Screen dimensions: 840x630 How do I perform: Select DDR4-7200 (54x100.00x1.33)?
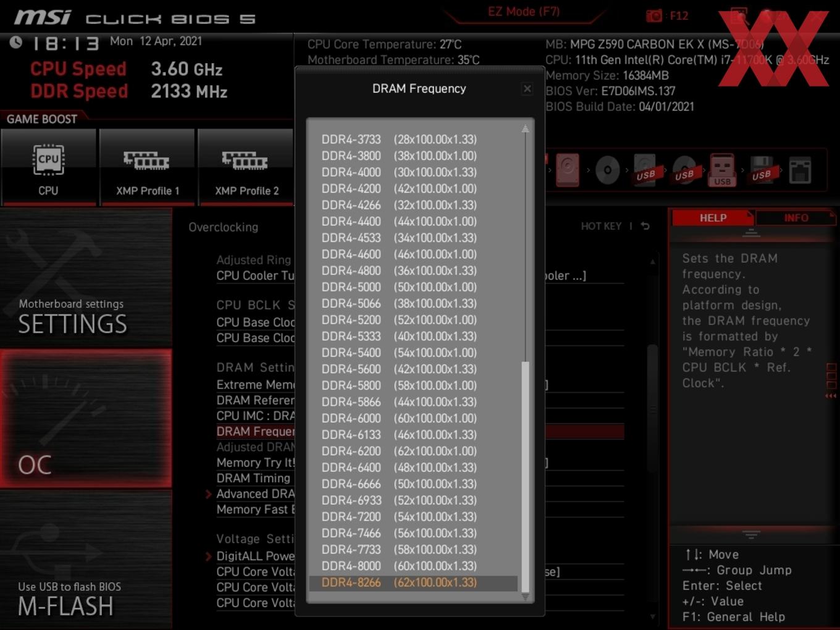click(413, 517)
